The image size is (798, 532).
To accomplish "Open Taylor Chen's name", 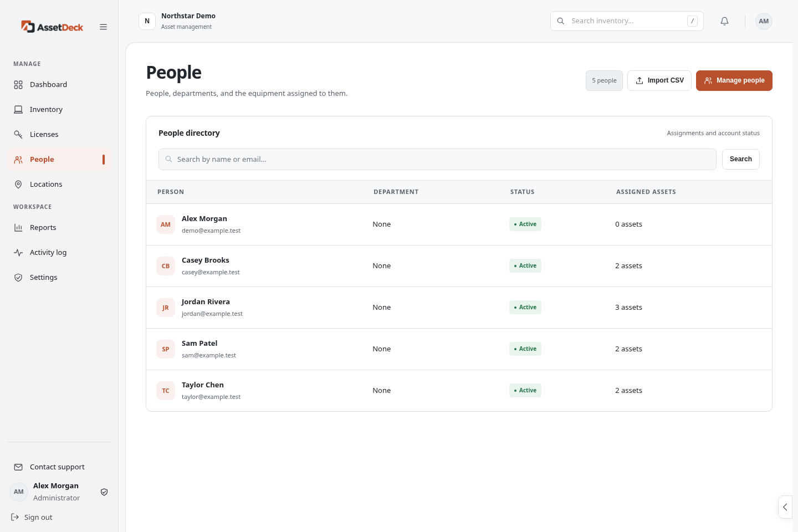I will pos(203,385).
